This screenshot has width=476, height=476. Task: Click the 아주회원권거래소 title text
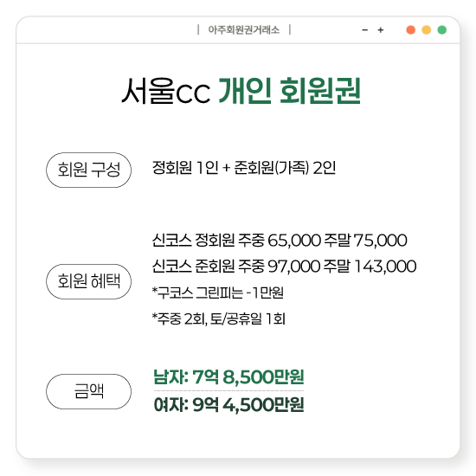[x=244, y=30]
